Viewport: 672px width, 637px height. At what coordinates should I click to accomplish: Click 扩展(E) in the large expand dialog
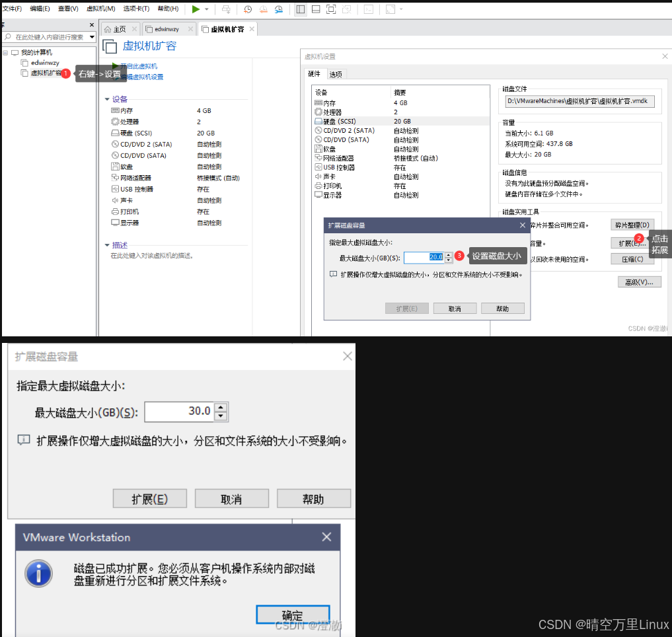tap(149, 498)
